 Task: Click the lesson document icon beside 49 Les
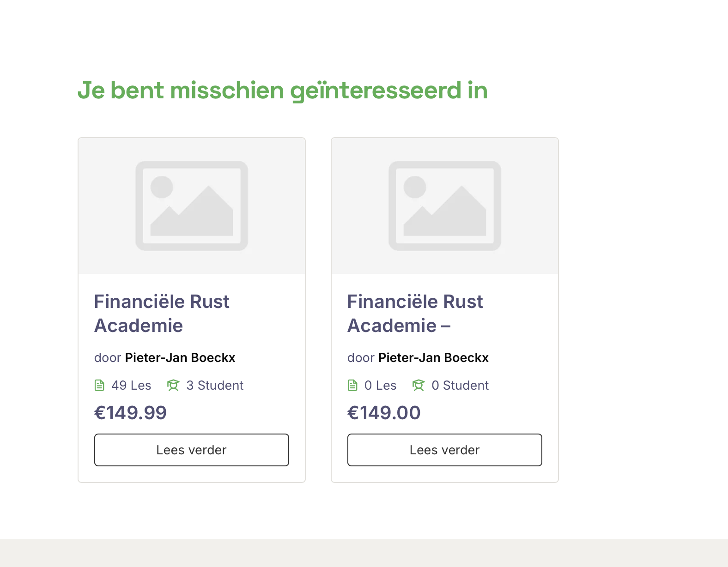tap(99, 385)
